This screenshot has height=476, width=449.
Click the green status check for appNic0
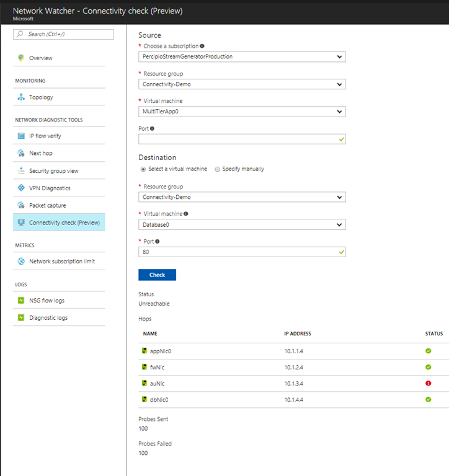pos(429,351)
